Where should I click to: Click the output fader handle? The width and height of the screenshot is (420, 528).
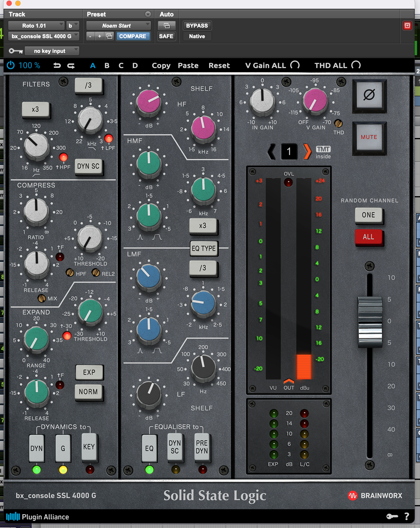(x=370, y=322)
